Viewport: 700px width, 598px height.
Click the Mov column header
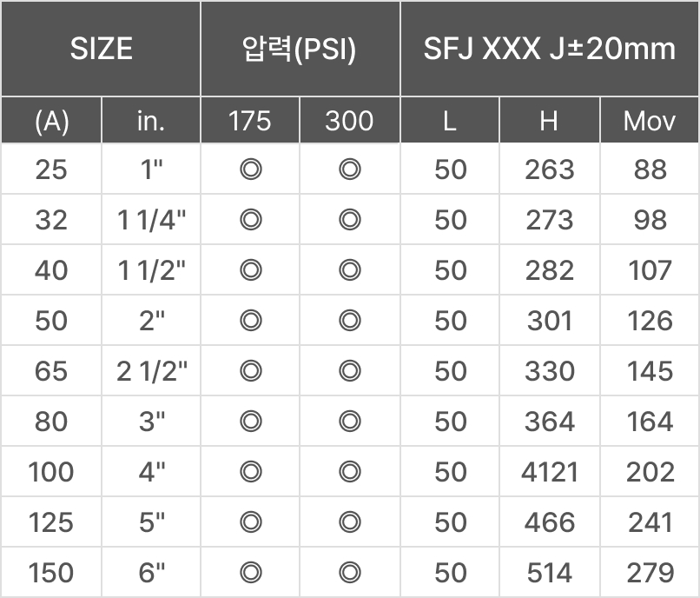(x=649, y=121)
